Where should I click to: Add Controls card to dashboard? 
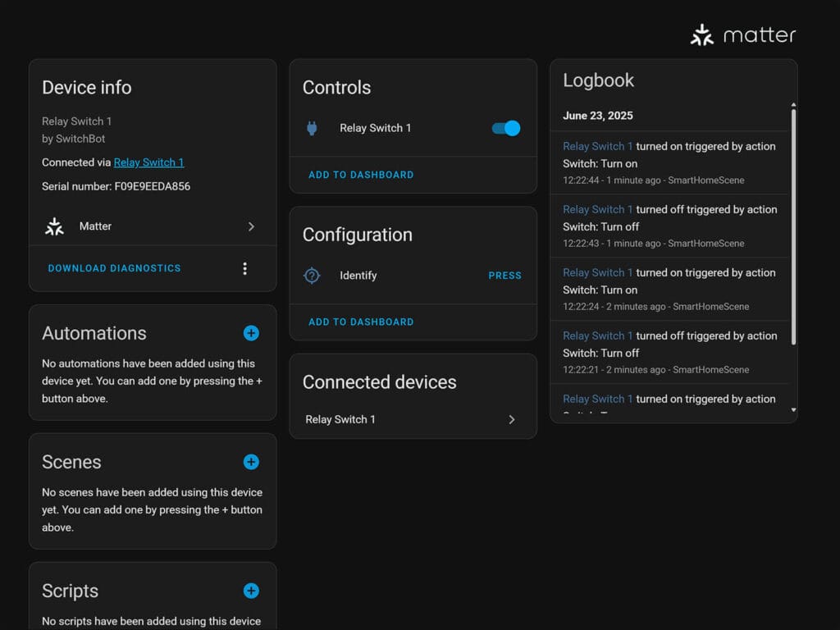(x=361, y=175)
